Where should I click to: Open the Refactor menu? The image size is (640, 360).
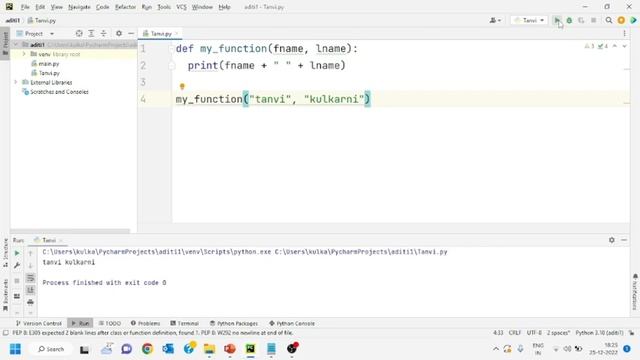tap(125, 7)
